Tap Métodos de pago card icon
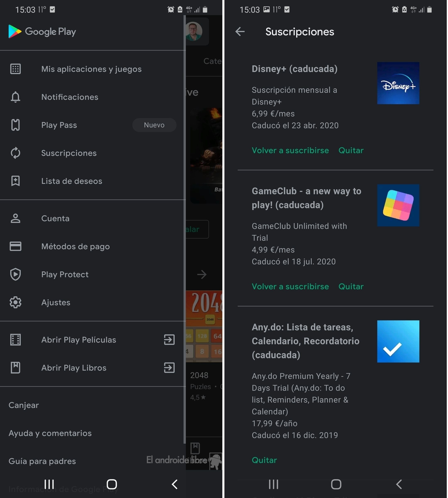The width and height of the screenshot is (448, 498). coord(16,246)
